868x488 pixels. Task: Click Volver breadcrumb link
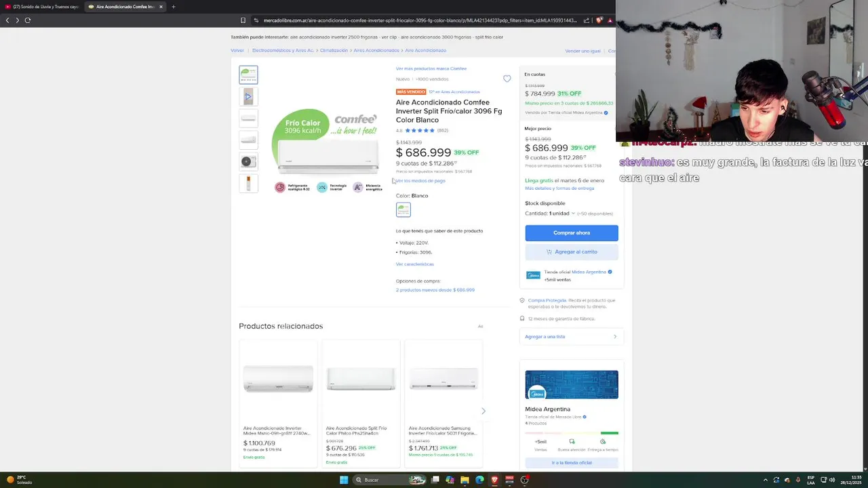point(237,51)
